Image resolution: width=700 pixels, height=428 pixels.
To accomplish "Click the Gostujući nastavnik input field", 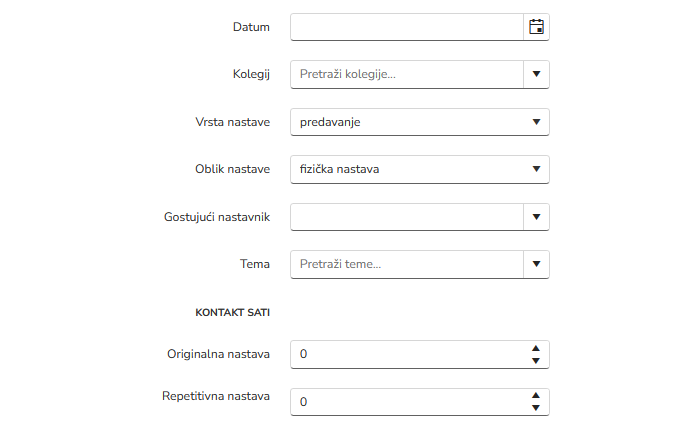I will [406, 217].
